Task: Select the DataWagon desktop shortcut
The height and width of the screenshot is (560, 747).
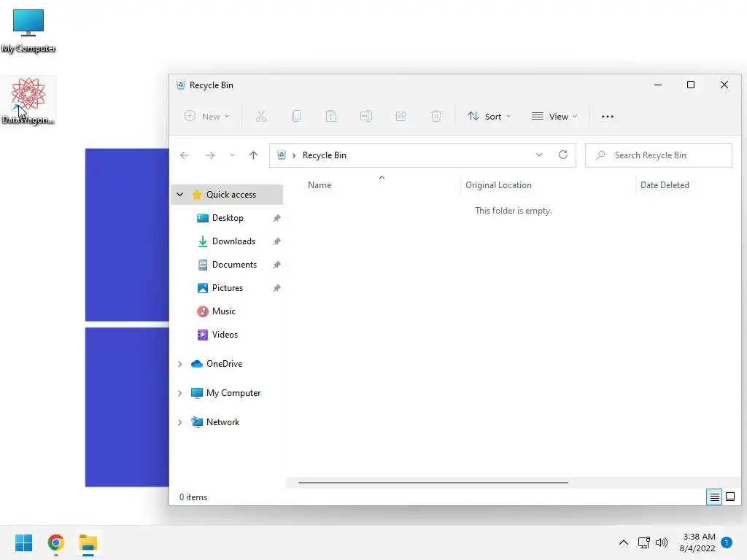Action: [28, 101]
